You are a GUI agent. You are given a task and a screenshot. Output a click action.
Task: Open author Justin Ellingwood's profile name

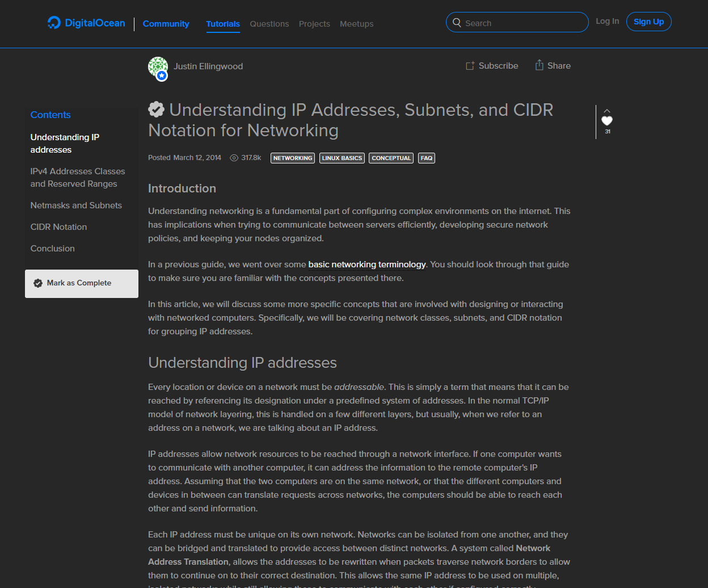[208, 66]
